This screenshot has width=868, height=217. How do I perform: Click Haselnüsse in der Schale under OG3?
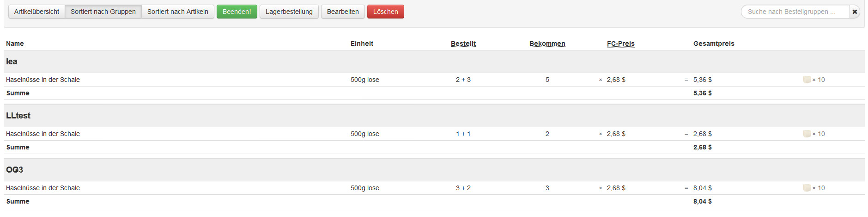click(43, 188)
